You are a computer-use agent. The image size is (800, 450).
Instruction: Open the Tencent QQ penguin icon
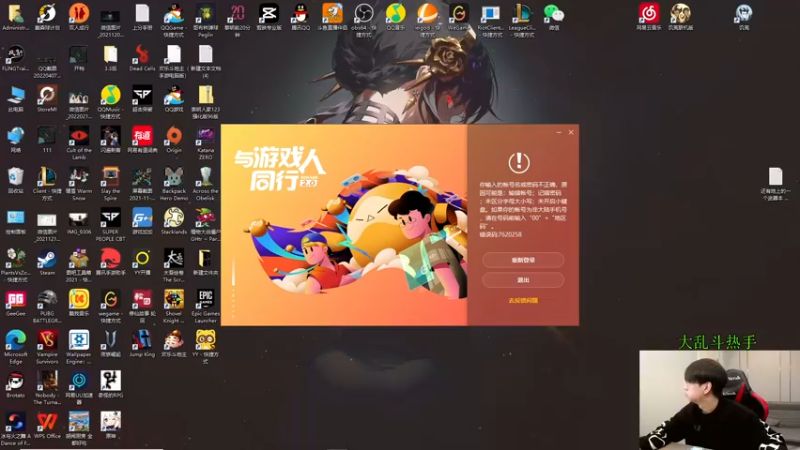coord(300,17)
